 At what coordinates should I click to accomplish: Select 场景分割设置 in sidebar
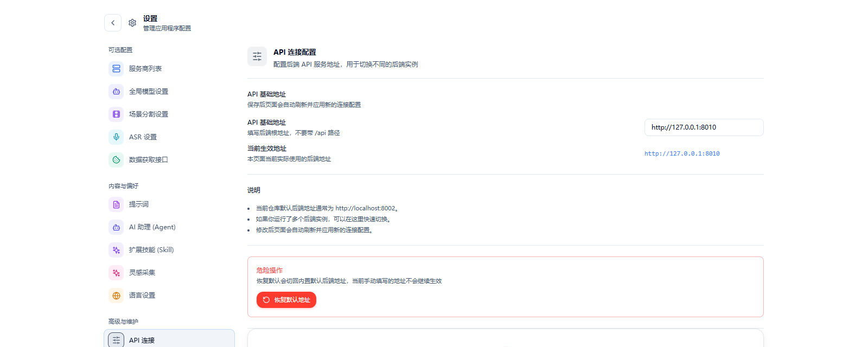[x=169, y=114]
